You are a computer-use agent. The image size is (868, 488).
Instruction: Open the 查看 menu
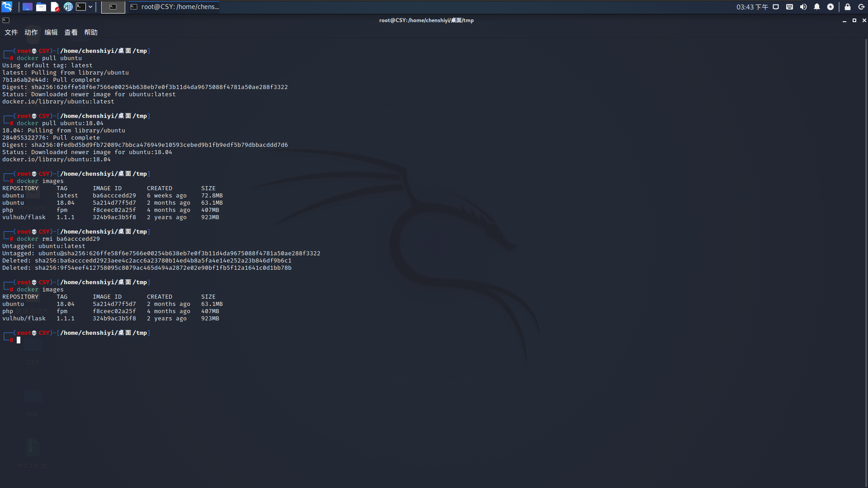[x=71, y=33]
